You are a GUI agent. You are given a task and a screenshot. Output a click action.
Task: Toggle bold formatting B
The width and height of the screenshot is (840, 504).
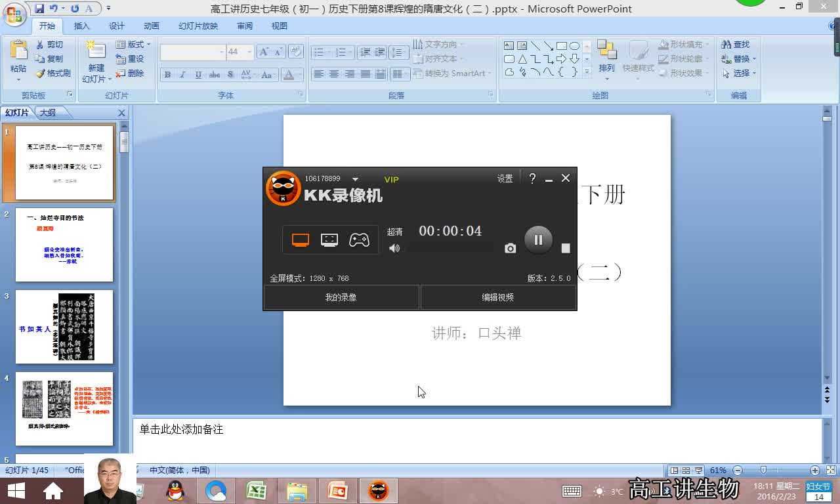[x=167, y=75]
